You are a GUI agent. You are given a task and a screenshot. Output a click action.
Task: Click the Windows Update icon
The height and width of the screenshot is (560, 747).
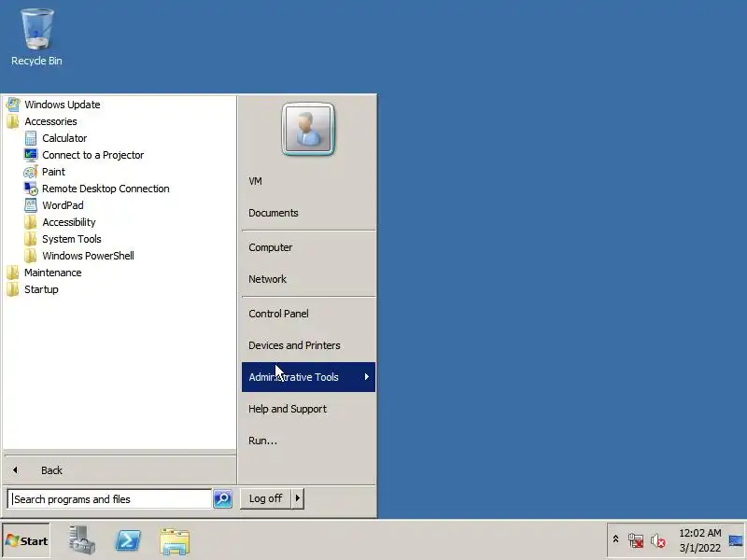click(x=13, y=105)
